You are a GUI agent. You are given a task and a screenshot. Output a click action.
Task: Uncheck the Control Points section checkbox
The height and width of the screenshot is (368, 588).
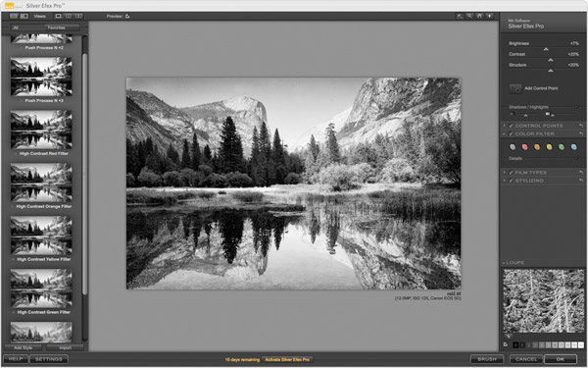pyautogui.click(x=511, y=126)
